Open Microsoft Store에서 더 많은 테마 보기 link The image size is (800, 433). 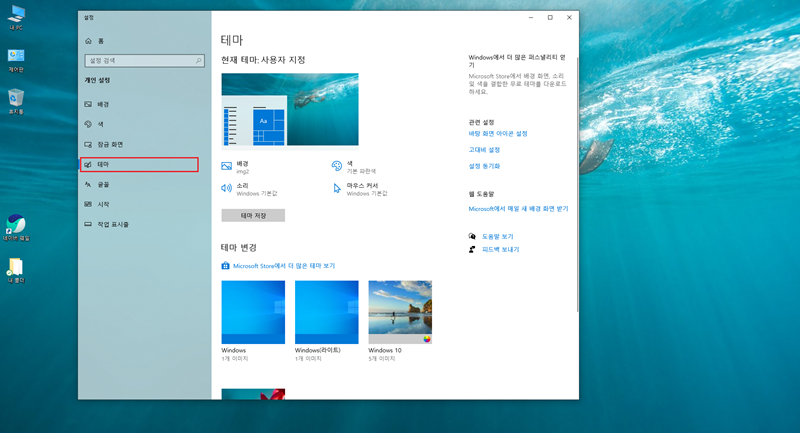[x=278, y=266]
